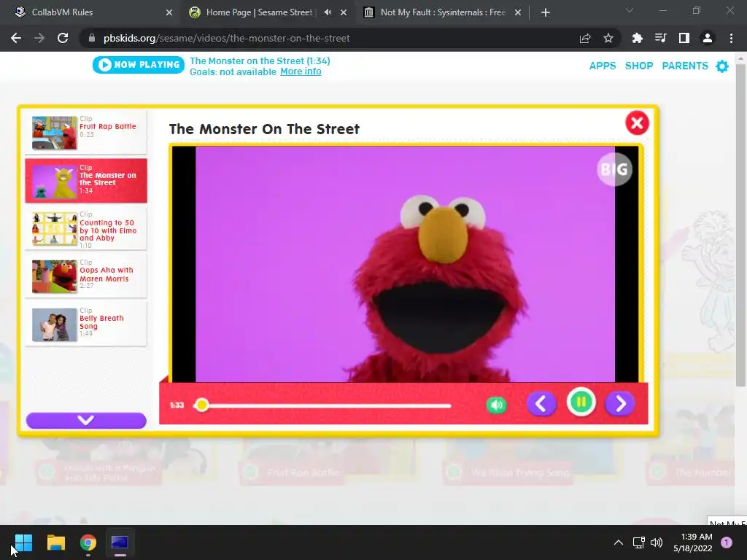Share this page icon in address bar

585,38
